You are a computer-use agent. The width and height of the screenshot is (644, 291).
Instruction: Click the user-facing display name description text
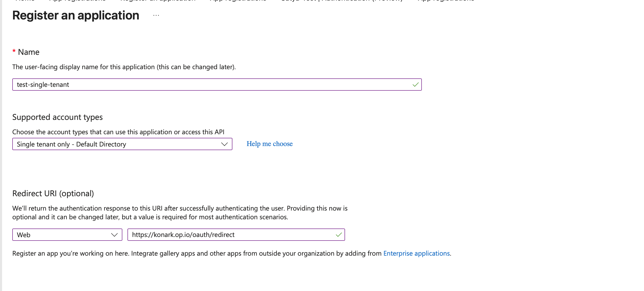pyautogui.click(x=124, y=67)
